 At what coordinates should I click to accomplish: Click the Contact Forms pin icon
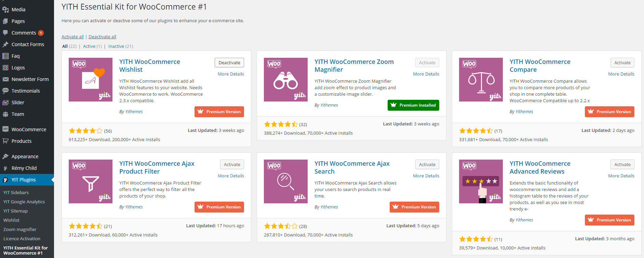5,44
